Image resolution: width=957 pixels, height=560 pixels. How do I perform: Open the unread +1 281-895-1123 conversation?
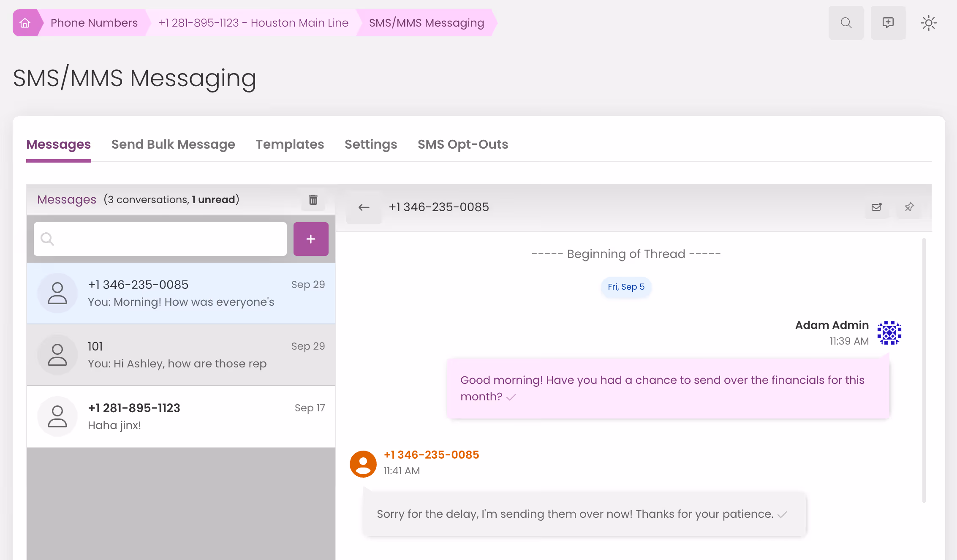click(181, 416)
